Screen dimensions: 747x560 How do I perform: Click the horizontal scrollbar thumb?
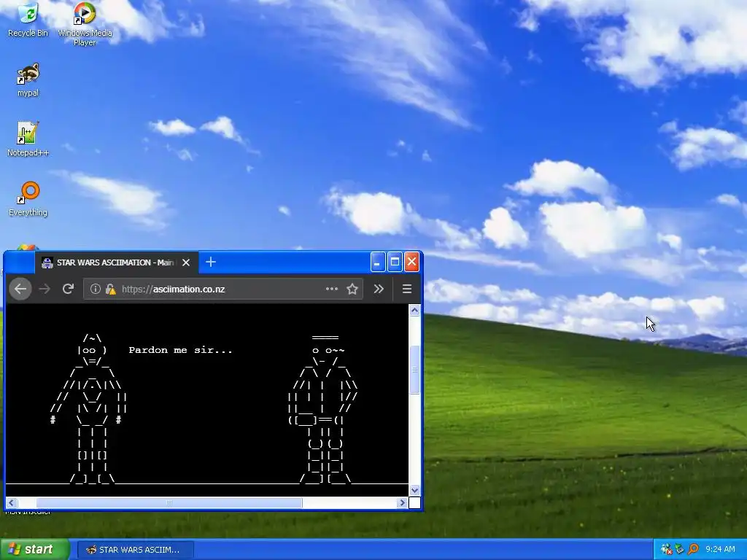tap(169, 502)
